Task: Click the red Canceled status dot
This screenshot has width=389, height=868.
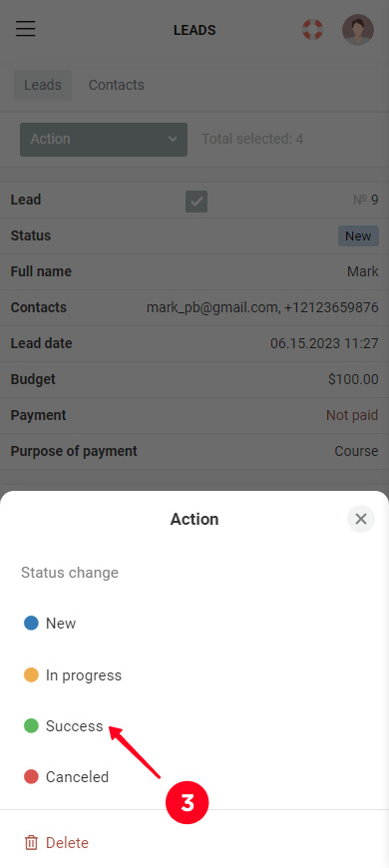Action: point(31,776)
